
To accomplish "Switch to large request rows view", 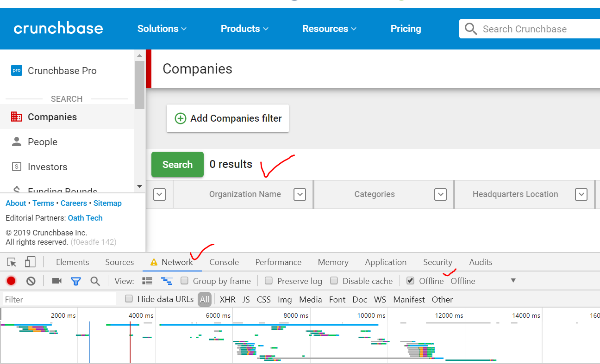I will [x=147, y=281].
